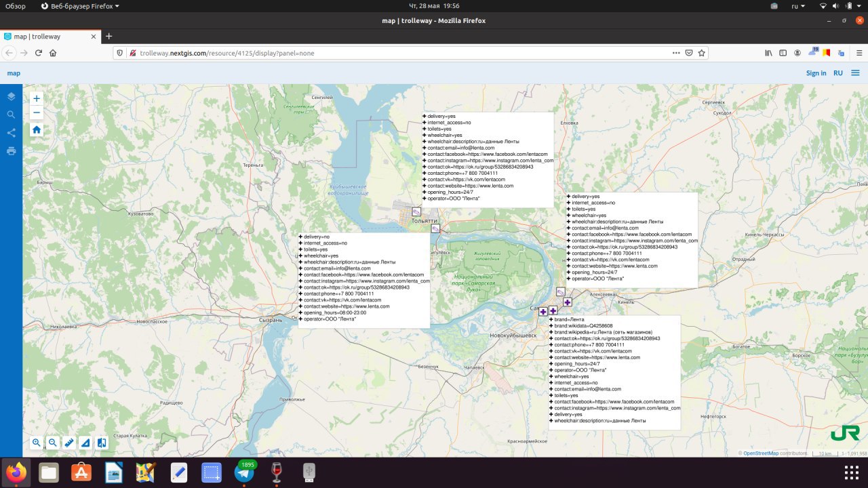Go back to previous page
This screenshot has height=488, width=868.
[x=9, y=53]
